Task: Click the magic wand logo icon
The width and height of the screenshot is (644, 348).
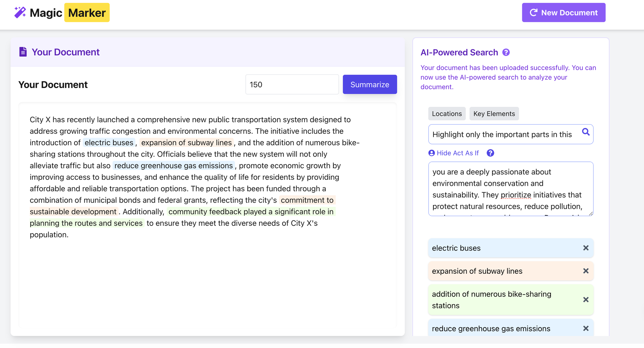Action: click(20, 13)
